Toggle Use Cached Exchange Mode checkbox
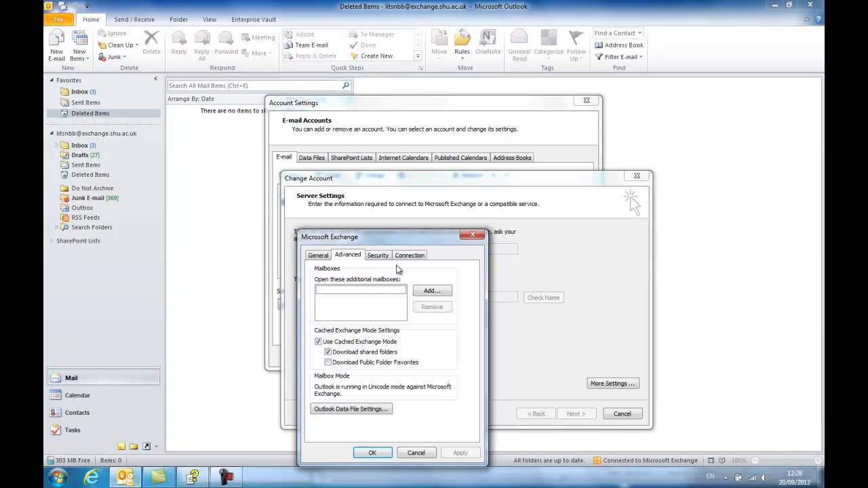Viewport: 868px width, 488px height. (318, 342)
